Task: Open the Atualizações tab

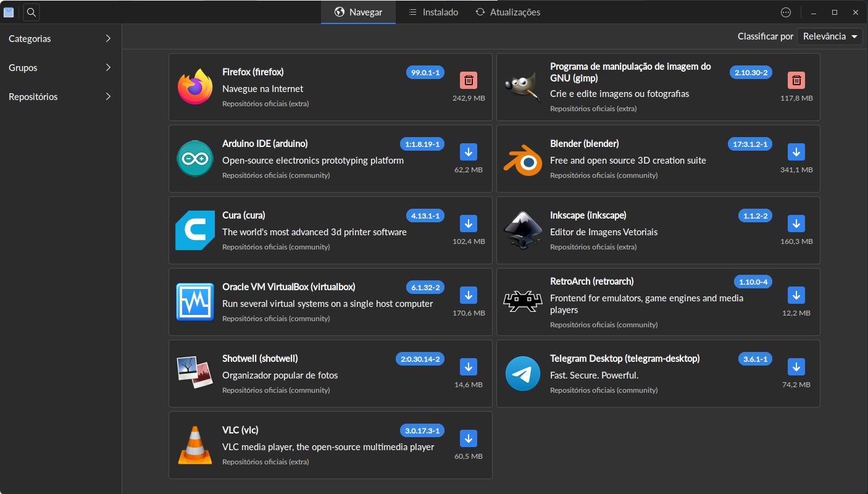Action: [507, 12]
